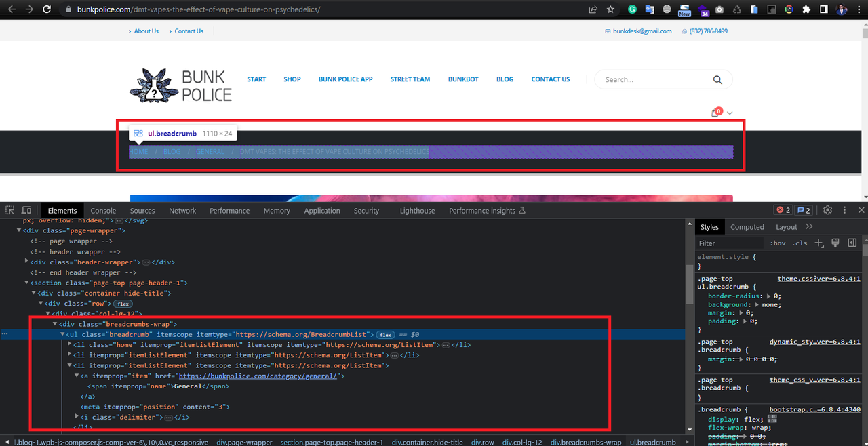Click the search magnifier icon on site
This screenshot has width=868, height=446.
pyautogui.click(x=717, y=80)
